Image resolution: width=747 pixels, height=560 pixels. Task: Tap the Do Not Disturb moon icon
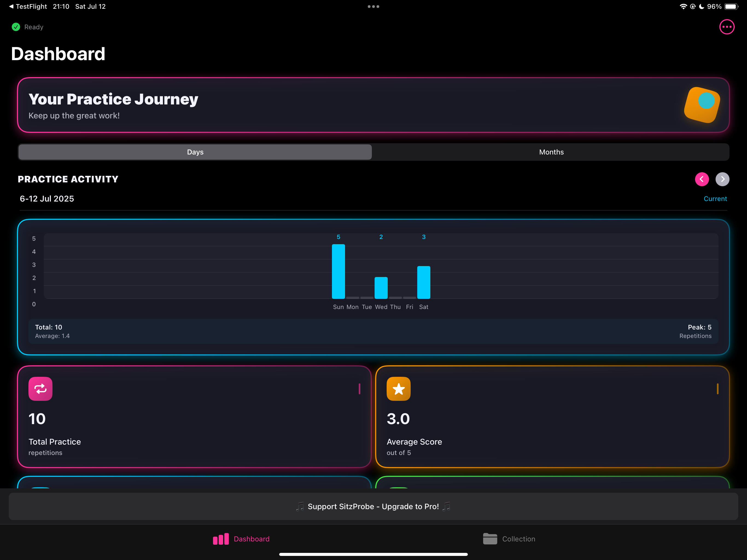[702, 6]
